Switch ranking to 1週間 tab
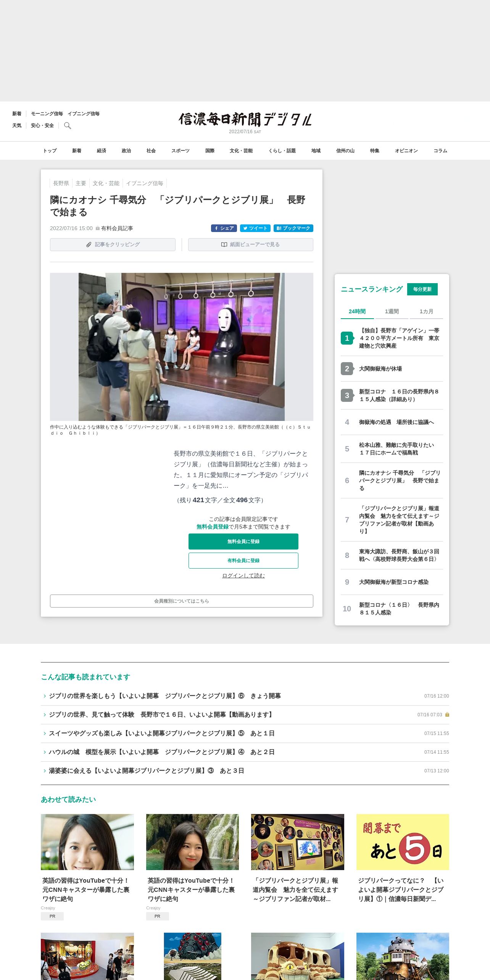Image resolution: width=490 pixels, height=980 pixels. [392, 311]
